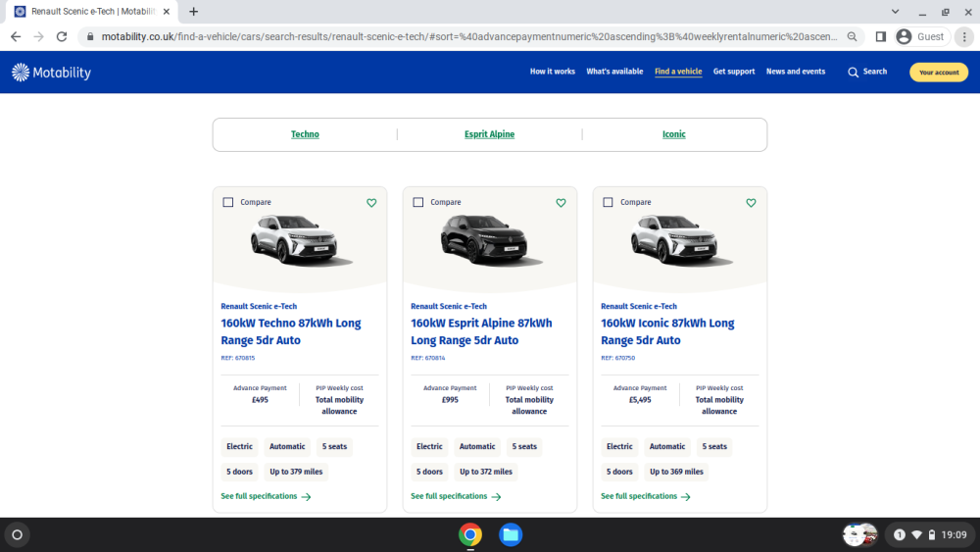Open Get support menu
Screen dimensions: 980x552
click(x=734, y=72)
